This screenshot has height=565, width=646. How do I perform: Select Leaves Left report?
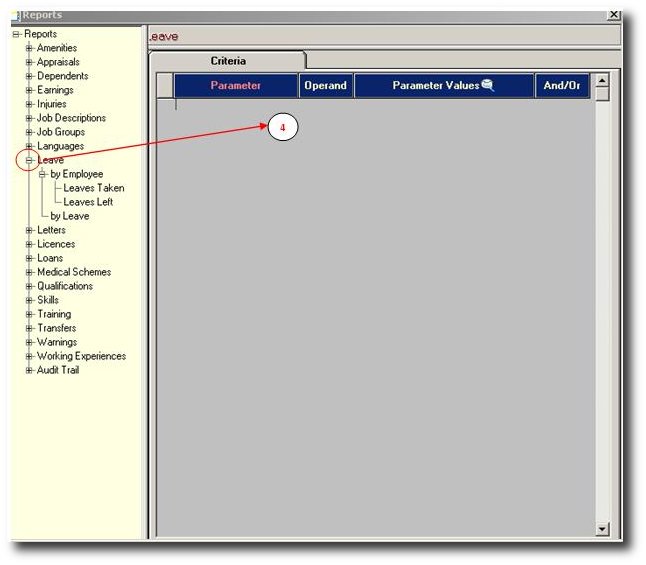pos(88,202)
